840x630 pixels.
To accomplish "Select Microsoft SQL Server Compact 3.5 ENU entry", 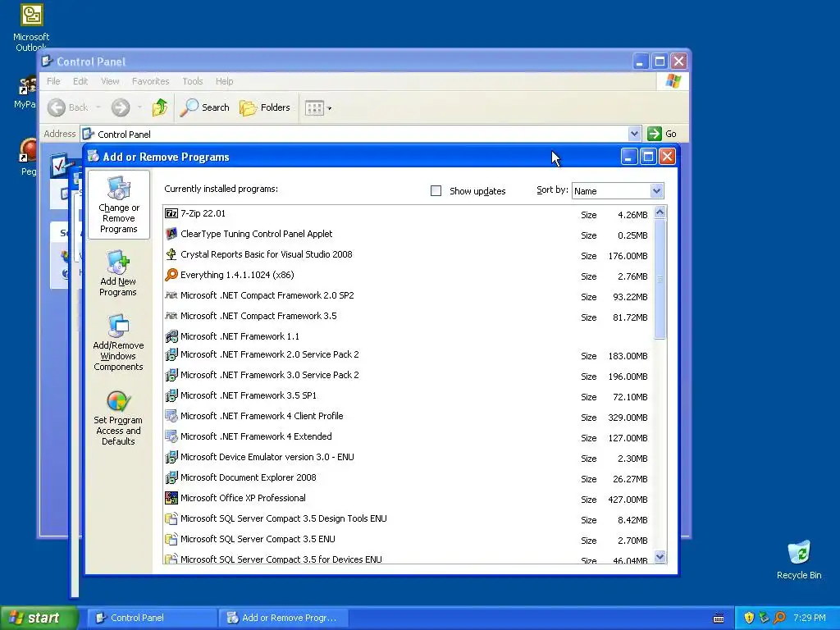I will click(258, 539).
